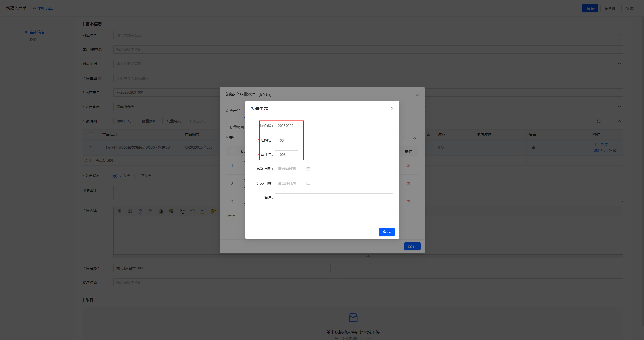Click the 存草稿 button
Screen dimensions: 644x340
coord(610,8)
